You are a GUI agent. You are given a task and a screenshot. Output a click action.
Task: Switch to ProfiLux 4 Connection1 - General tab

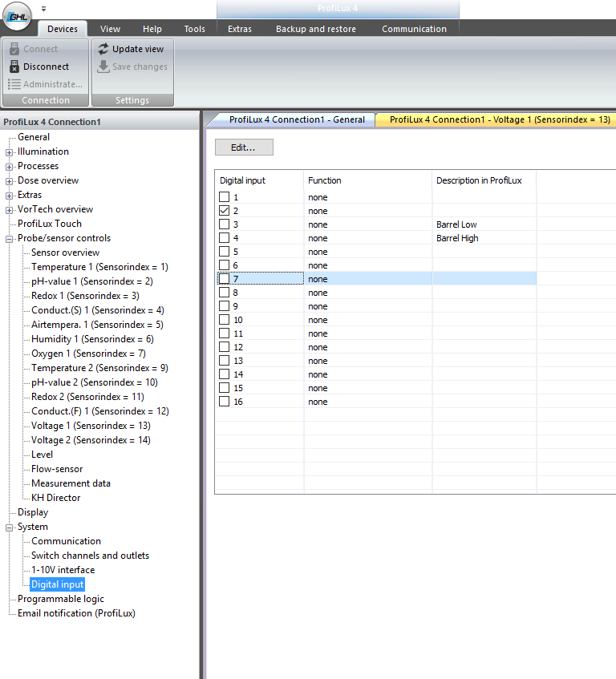297,119
